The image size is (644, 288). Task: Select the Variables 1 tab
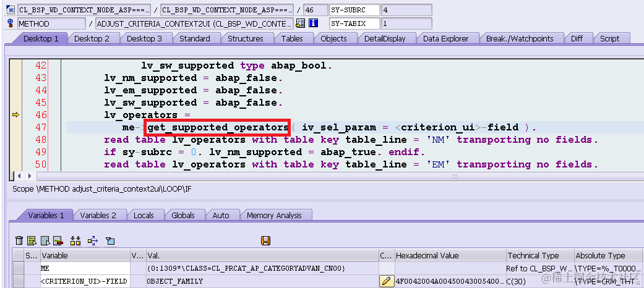point(46,215)
